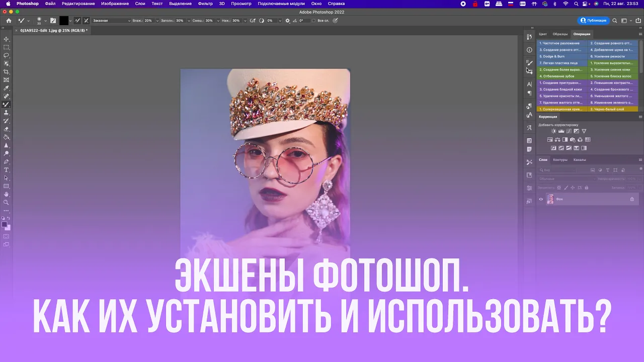Image resolution: width=644 pixels, height=362 pixels.
Task: Open the Заполн. 30% dropdown arrow
Action: (x=188, y=21)
